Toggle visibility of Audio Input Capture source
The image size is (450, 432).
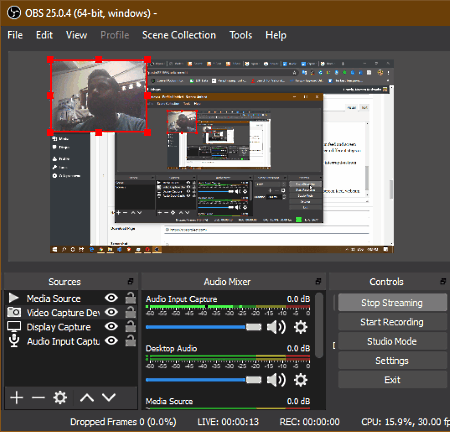(x=111, y=341)
